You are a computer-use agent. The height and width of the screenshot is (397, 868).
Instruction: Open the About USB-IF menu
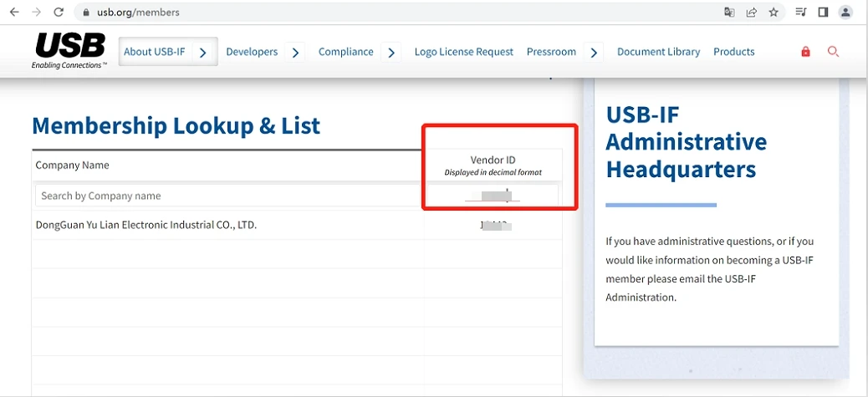[155, 52]
